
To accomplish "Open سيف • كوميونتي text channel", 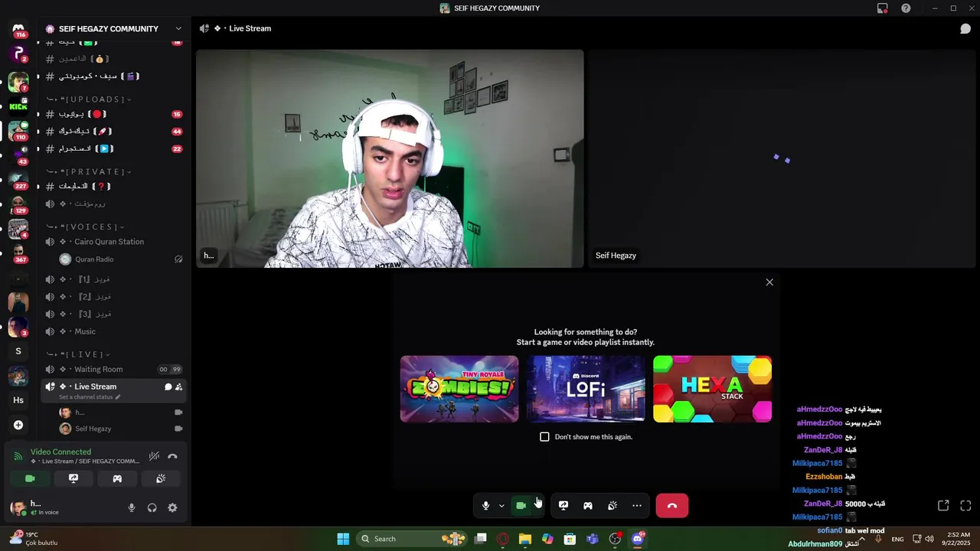I will 113,76.
